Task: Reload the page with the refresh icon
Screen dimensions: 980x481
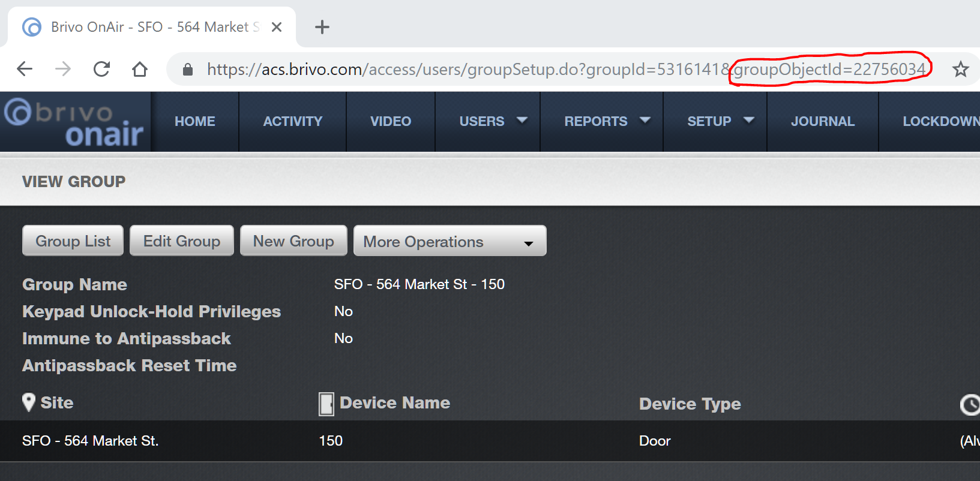Action: tap(101, 69)
